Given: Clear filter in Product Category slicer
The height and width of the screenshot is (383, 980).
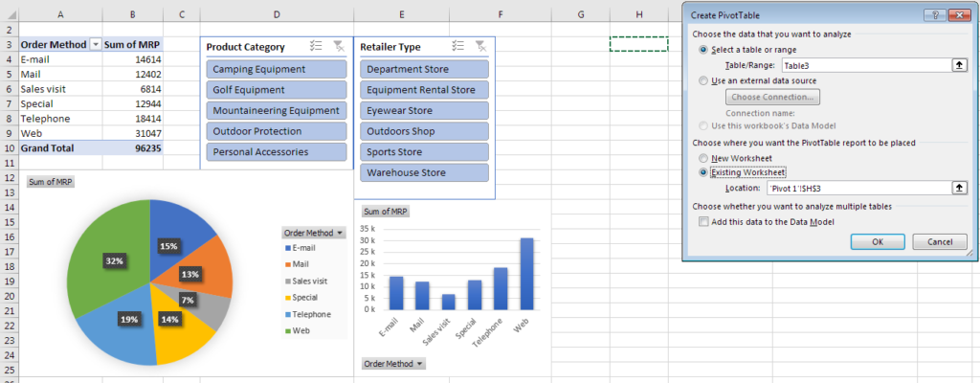Looking at the screenshot, I should 338,46.
